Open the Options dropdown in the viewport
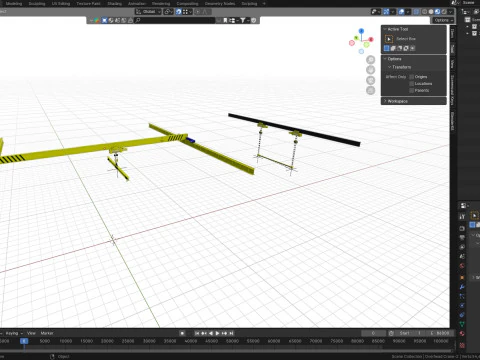Viewport: 480px width, 360px height. [x=443, y=20]
